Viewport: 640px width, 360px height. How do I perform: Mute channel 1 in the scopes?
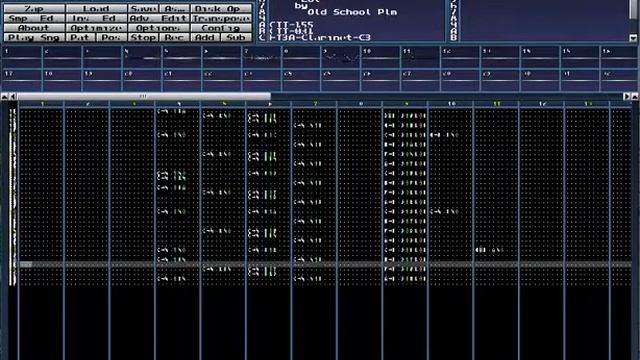coord(22,58)
